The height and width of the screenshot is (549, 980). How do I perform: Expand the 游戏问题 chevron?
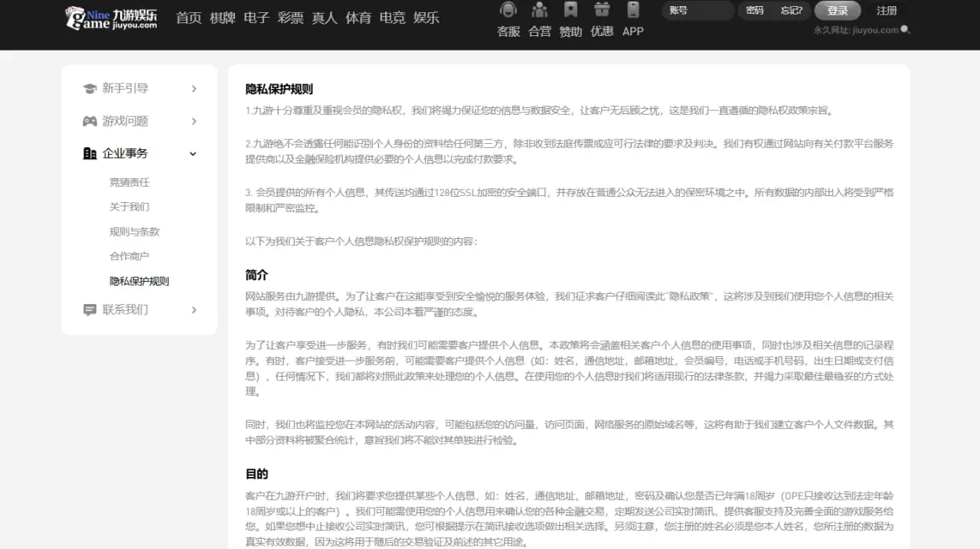(194, 121)
